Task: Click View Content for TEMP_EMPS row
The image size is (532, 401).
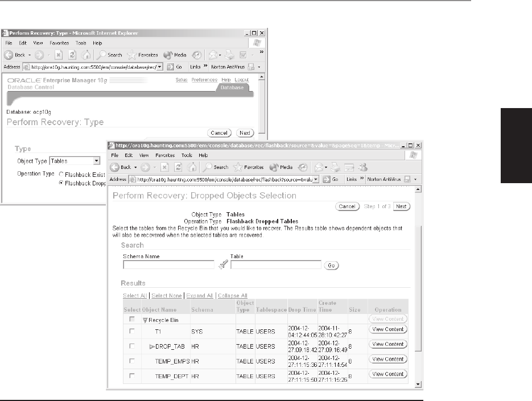Action: point(388,359)
